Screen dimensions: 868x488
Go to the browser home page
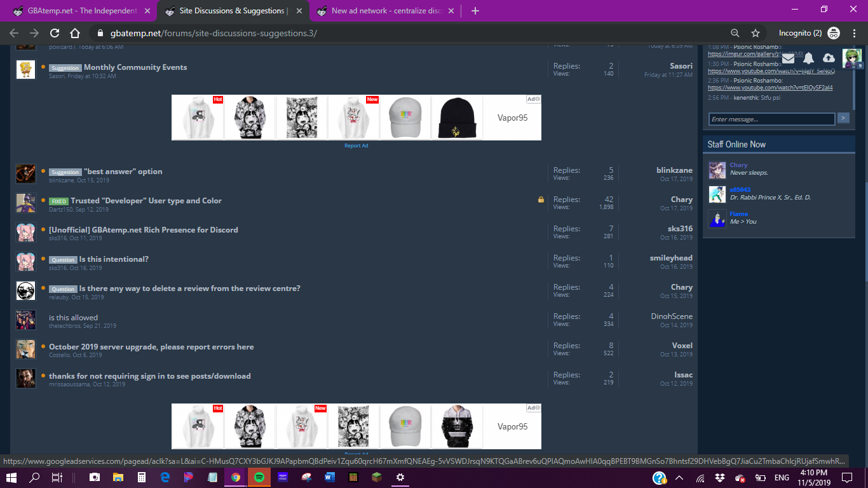(75, 33)
